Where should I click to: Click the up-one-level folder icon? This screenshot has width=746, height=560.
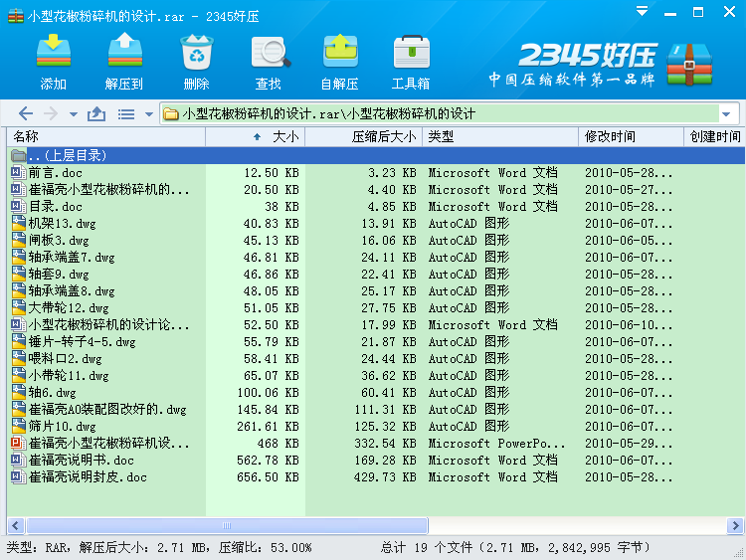coord(96,113)
